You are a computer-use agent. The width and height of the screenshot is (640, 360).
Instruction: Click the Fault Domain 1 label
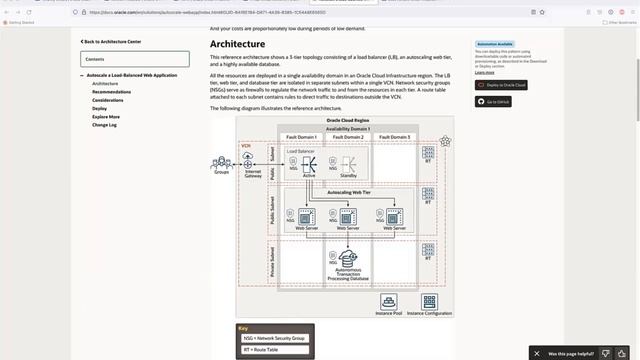(301, 137)
